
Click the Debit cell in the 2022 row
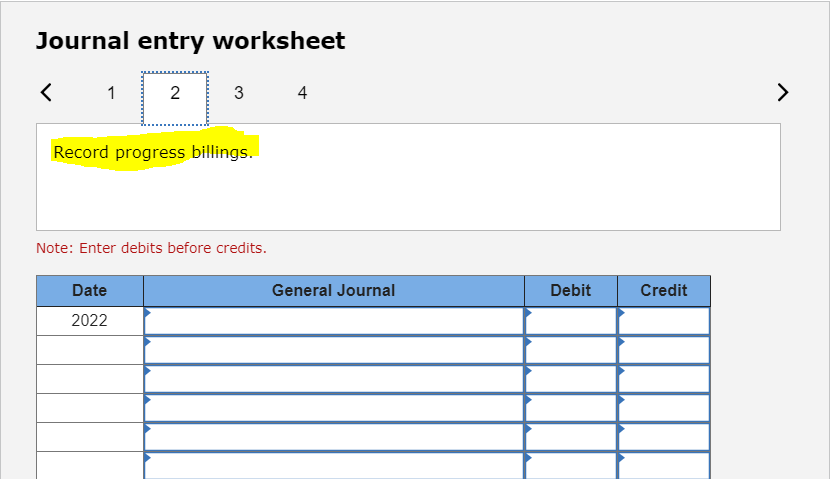point(570,321)
